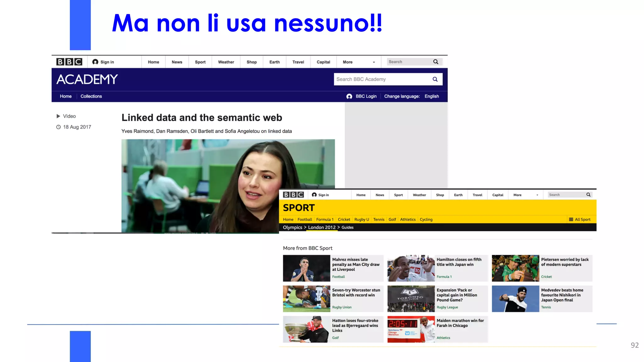Click the Rugby League category label
The image size is (644, 362).
point(447,307)
